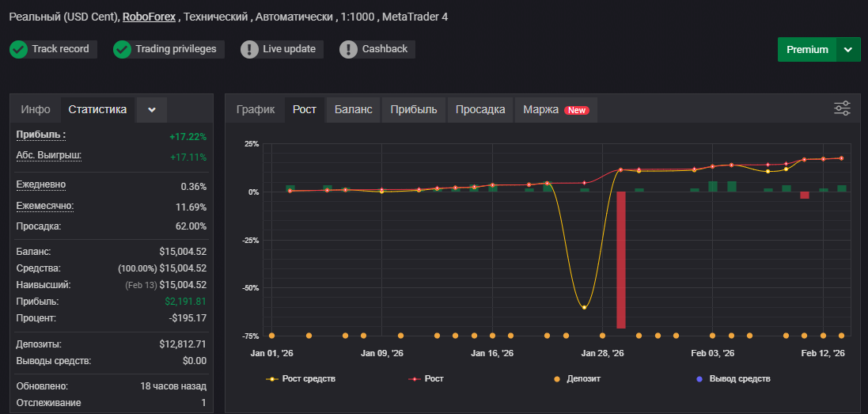Click the 11.69% monthly value

191,207
